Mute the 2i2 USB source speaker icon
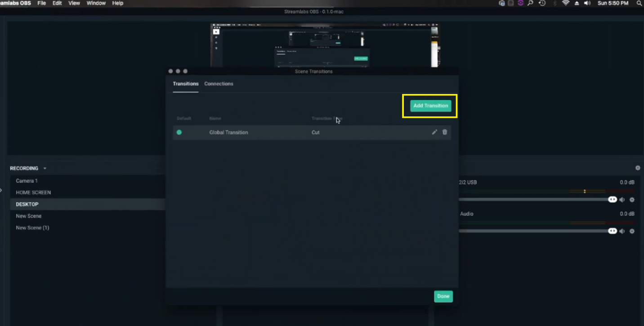 click(x=622, y=199)
